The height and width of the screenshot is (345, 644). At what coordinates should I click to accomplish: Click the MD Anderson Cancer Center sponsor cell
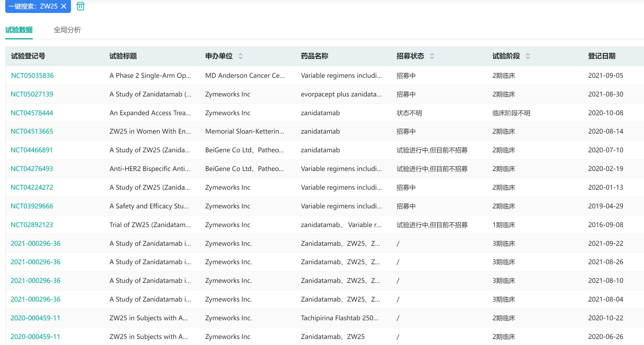[x=245, y=76]
